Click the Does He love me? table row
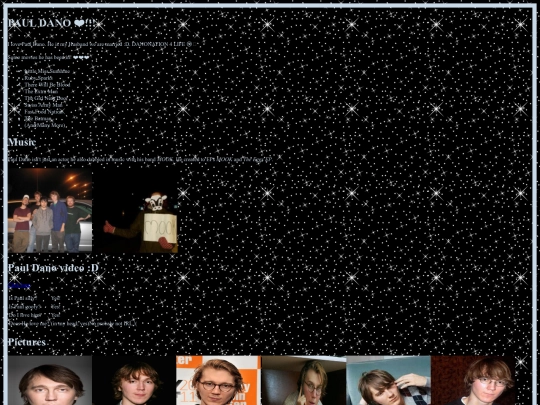 click(72, 324)
